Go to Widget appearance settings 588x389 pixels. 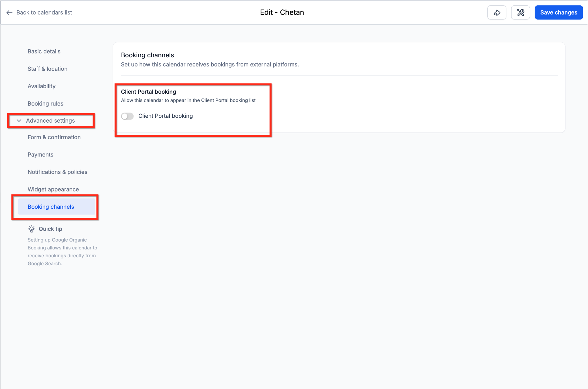tap(53, 189)
